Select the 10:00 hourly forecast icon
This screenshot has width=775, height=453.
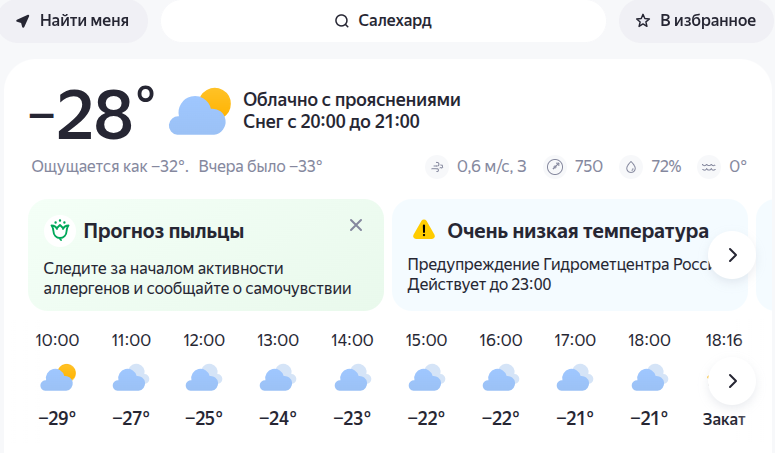click(58, 378)
